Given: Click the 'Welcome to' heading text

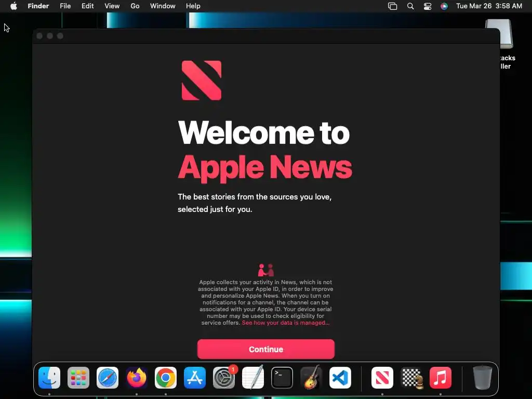Looking at the screenshot, I should point(263,132).
